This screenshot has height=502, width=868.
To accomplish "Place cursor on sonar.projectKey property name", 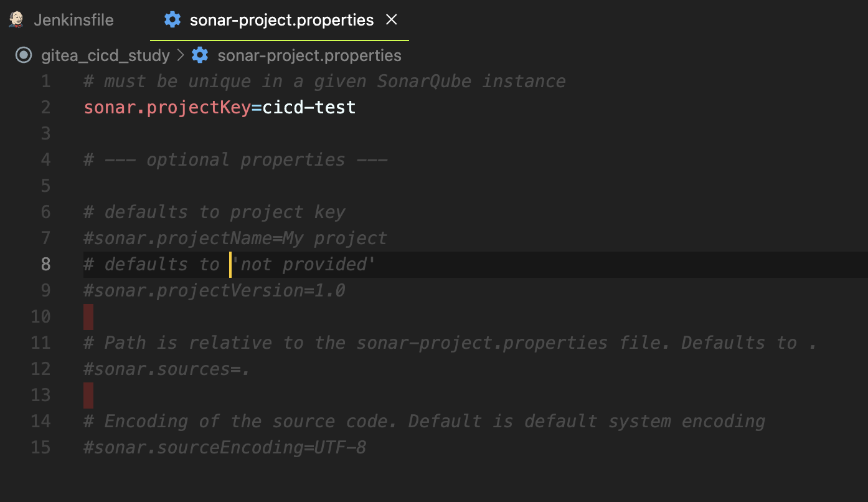I will (167, 107).
